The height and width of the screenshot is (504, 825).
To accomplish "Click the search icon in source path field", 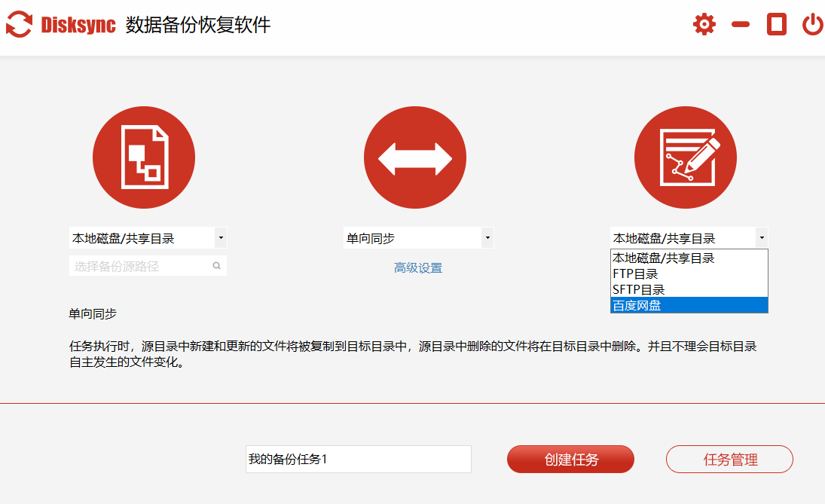I will click(216, 266).
